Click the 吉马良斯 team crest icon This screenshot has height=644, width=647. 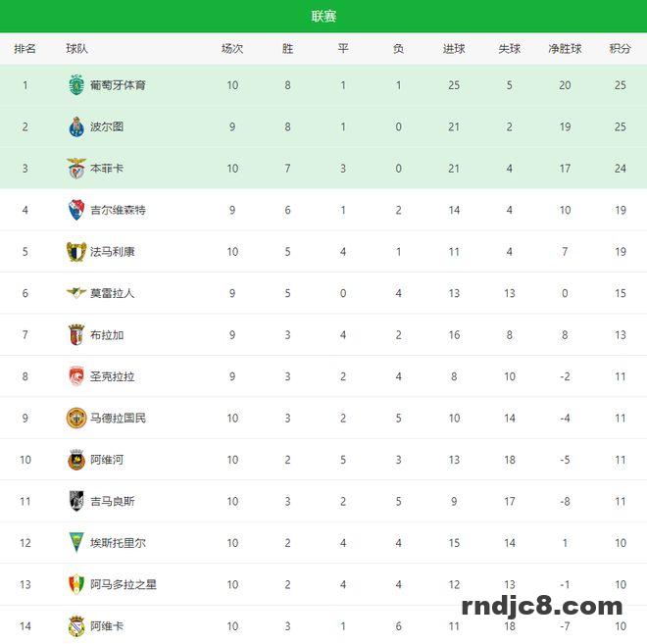[x=76, y=501]
